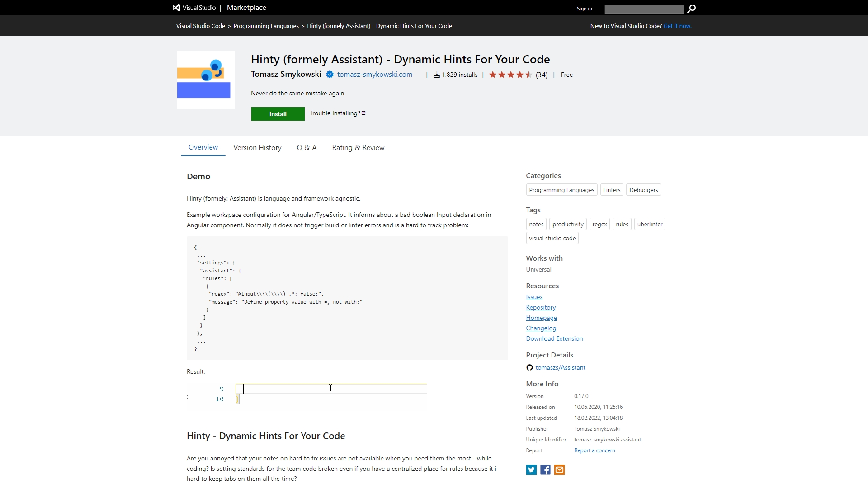
Task: Open the Issues resource link
Action: (534, 297)
